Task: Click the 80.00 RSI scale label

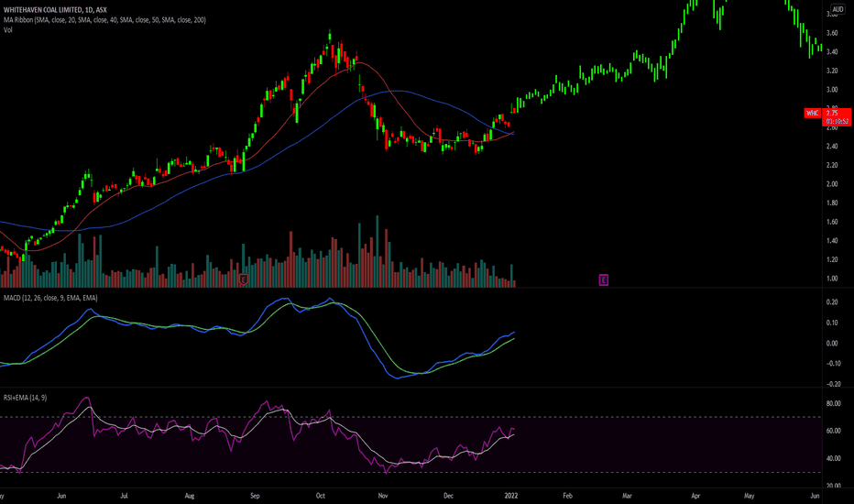Action: coord(833,404)
